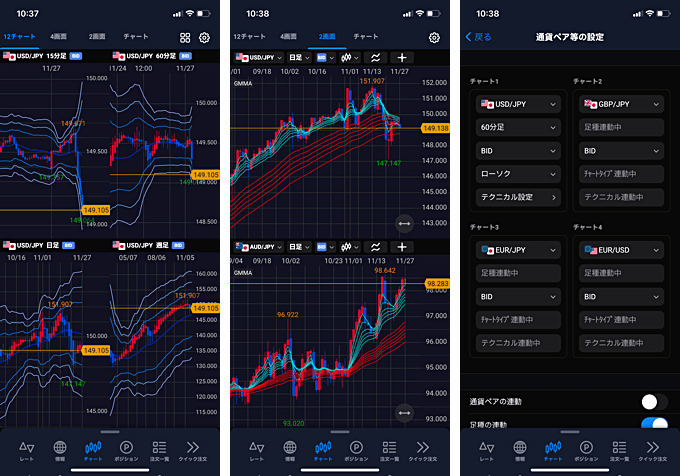Tap USD/JPY 週足 chart header

[x=148, y=245]
